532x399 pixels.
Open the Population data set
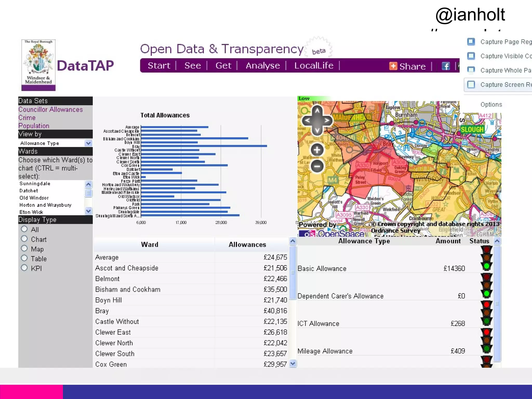(x=34, y=126)
